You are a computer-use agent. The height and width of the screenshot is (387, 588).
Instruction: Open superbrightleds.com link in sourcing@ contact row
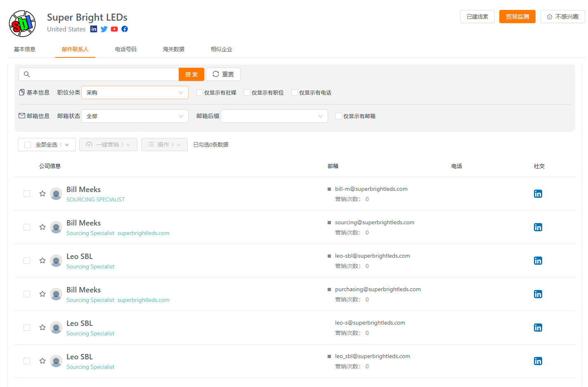[144, 233]
